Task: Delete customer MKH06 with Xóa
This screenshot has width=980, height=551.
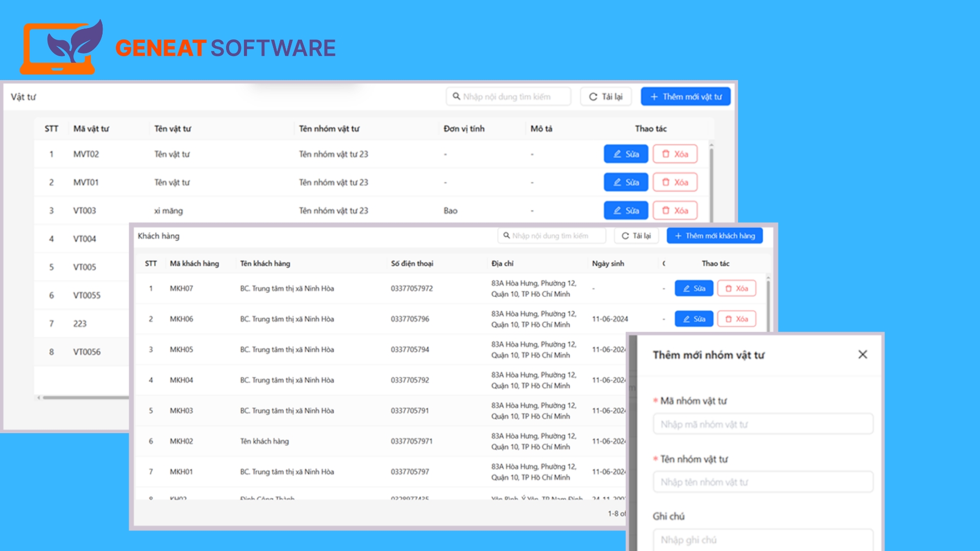Action: coord(737,319)
